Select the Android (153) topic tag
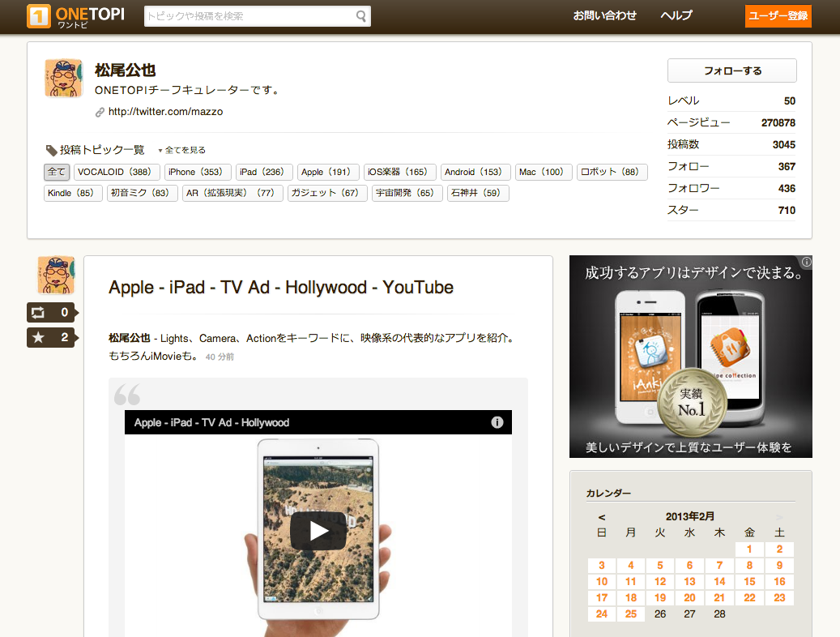840x637 pixels. 475,172
